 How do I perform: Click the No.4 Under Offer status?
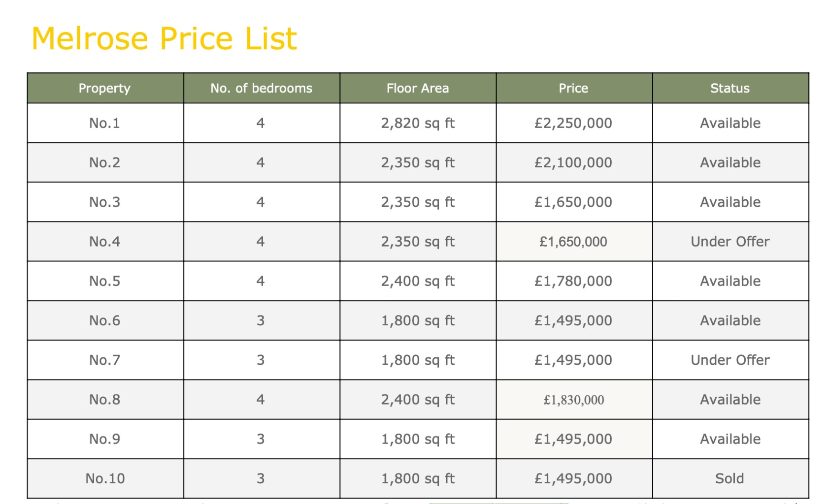pos(730,242)
